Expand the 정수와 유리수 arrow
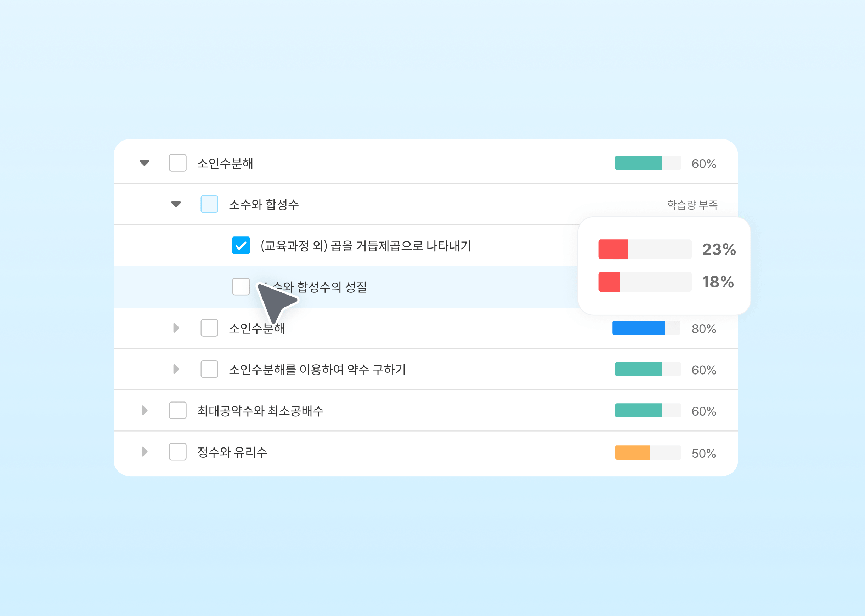This screenshot has width=865, height=616. tap(144, 452)
